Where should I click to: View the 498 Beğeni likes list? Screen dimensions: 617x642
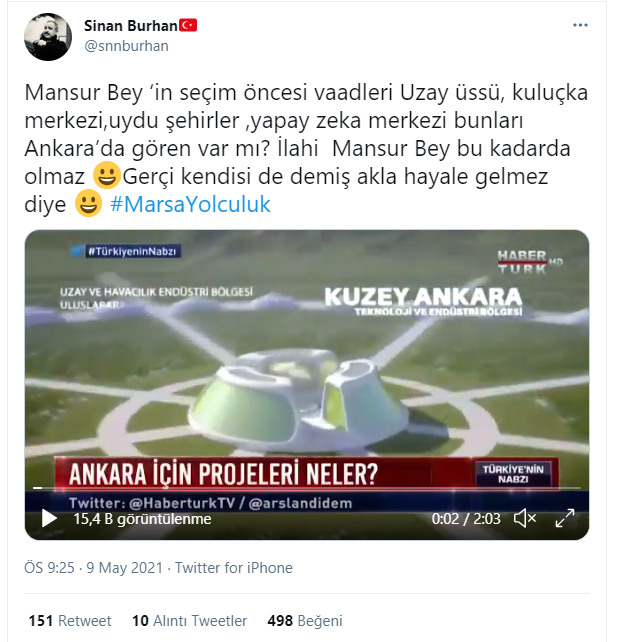tap(305, 621)
